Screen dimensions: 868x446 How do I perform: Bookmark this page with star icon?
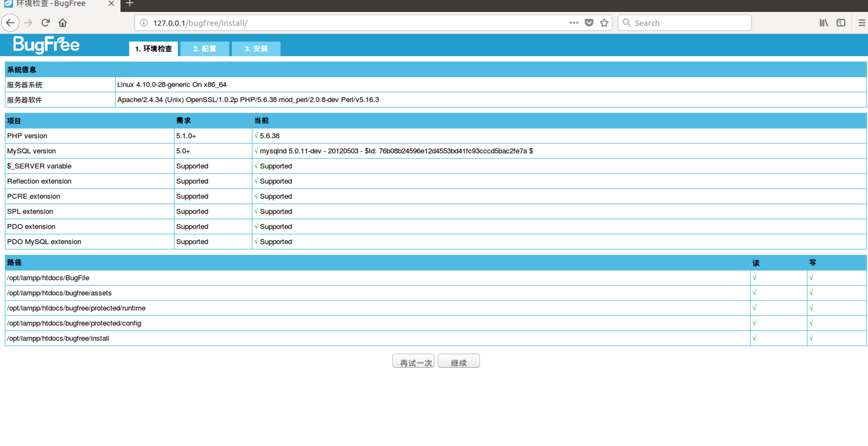(x=604, y=23)
